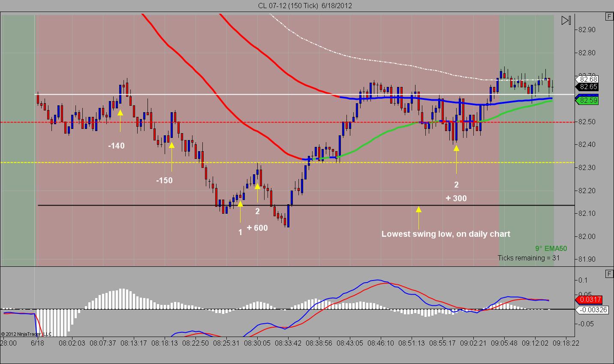The width and height of the screenshot is (614, 364).
Task: Click the 82.90 price axis label
Action: (x=587, y=30)
